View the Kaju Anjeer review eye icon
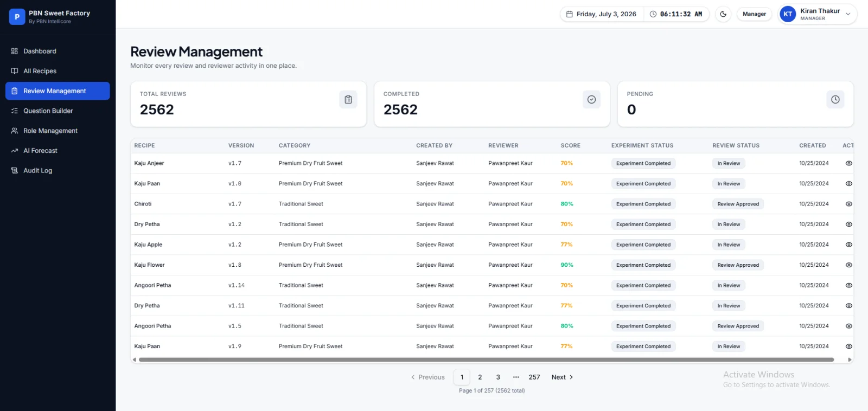The height and width of the screenshot is (411, 868). click(849, 163)
